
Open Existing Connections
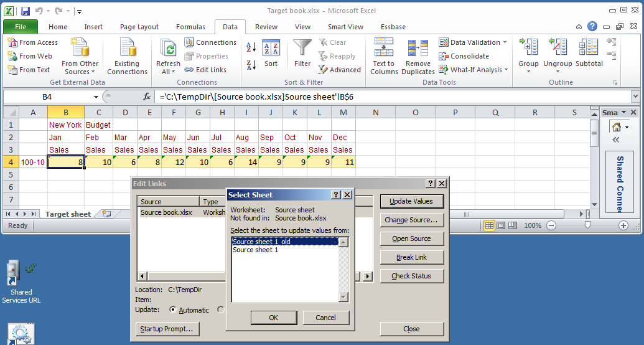point(127,56)
